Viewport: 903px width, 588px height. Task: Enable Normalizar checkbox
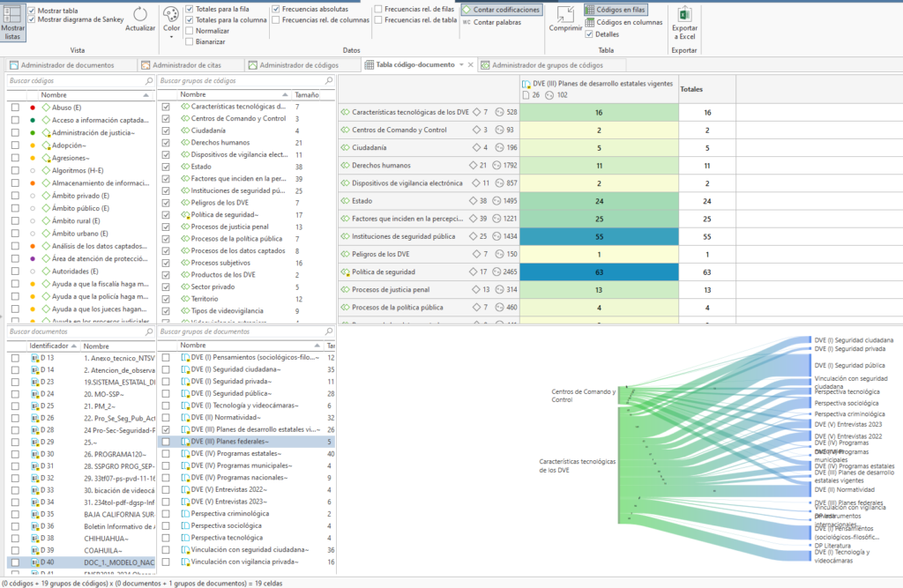pyautogui.click(x=190, y=31)
